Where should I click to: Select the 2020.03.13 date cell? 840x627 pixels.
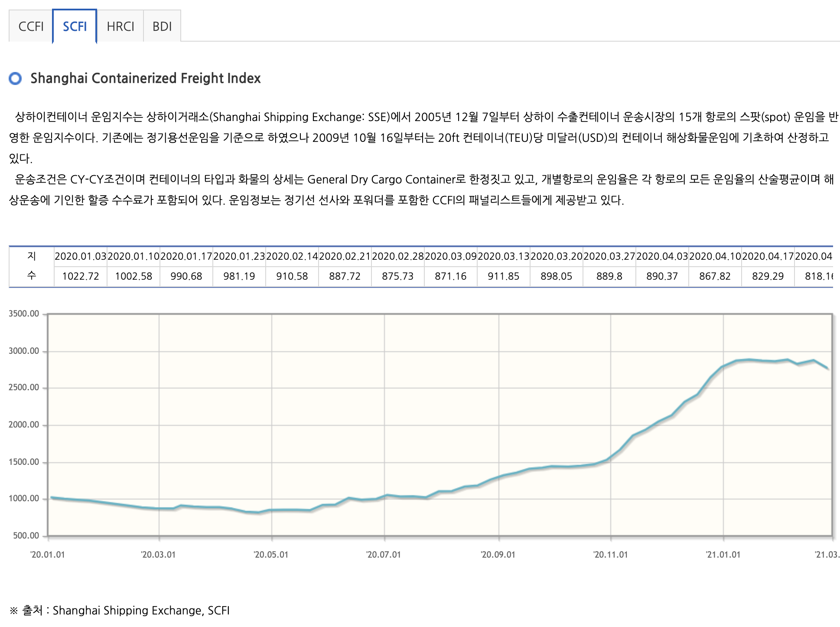pyautogui.click(x=504, y=256)
